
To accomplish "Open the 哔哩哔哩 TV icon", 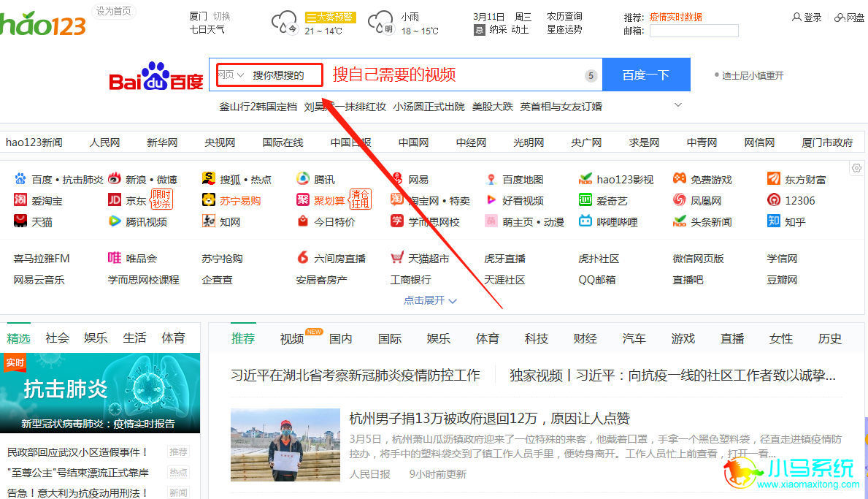I will pyautogui.click(x=585, y=221).
